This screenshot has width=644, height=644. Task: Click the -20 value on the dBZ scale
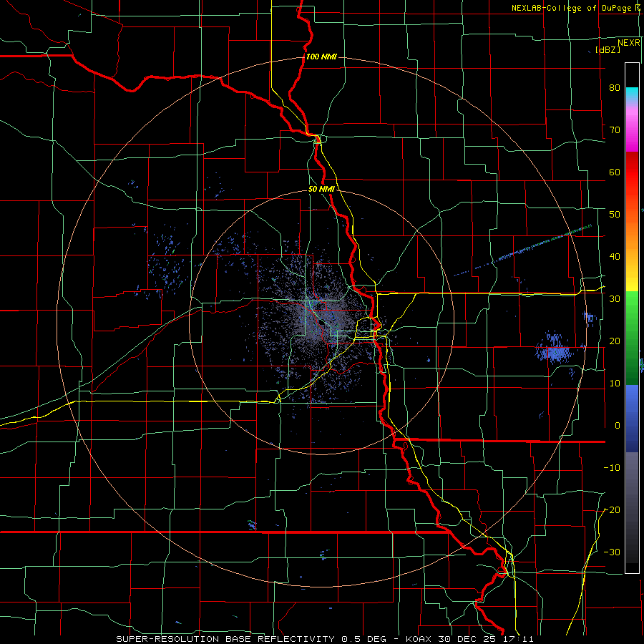pos(612,510)
